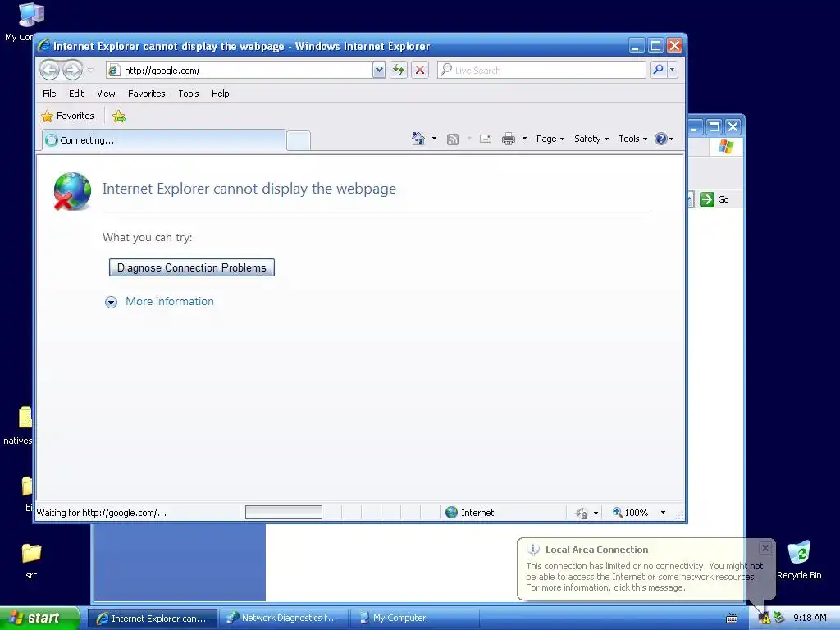Open the Favorites menu
Viewport: 840px width, 630px height.
pyautogui.click(x=146, y=94)
